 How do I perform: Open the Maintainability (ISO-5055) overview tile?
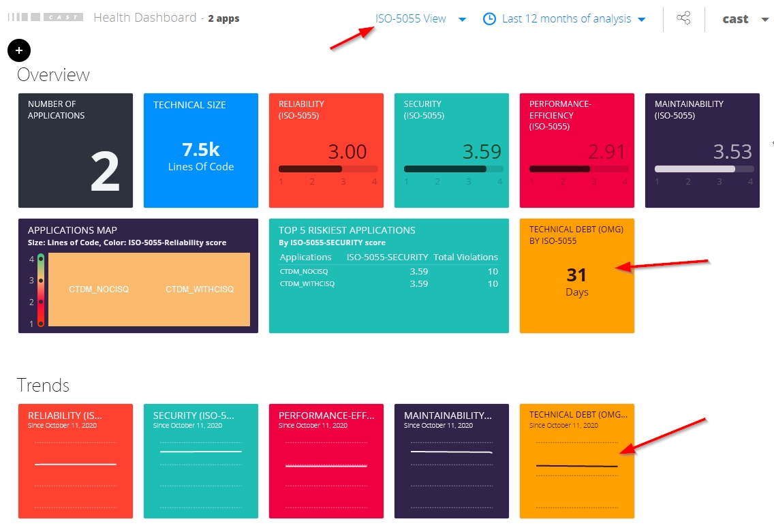click(702, 151)
